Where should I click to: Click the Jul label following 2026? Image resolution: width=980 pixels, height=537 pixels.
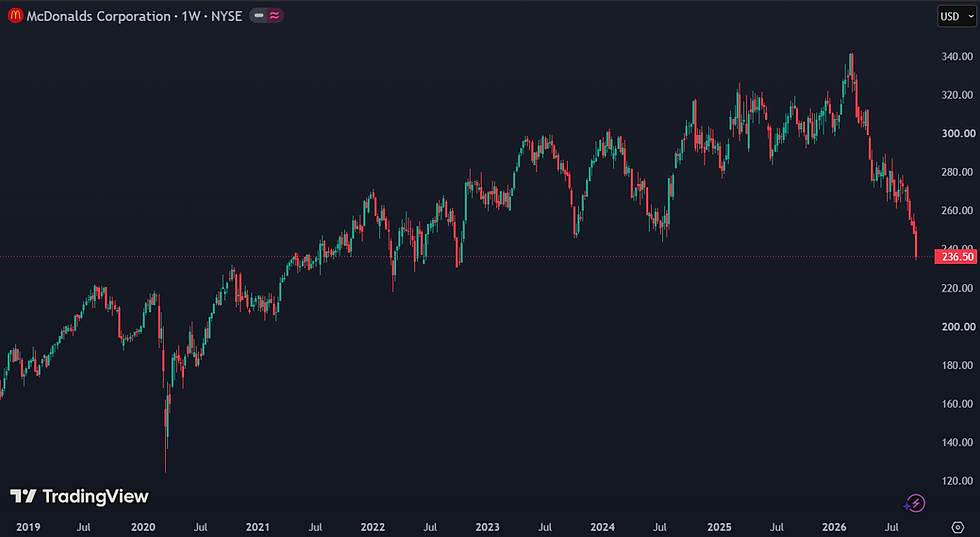click(x=892, y=528)
